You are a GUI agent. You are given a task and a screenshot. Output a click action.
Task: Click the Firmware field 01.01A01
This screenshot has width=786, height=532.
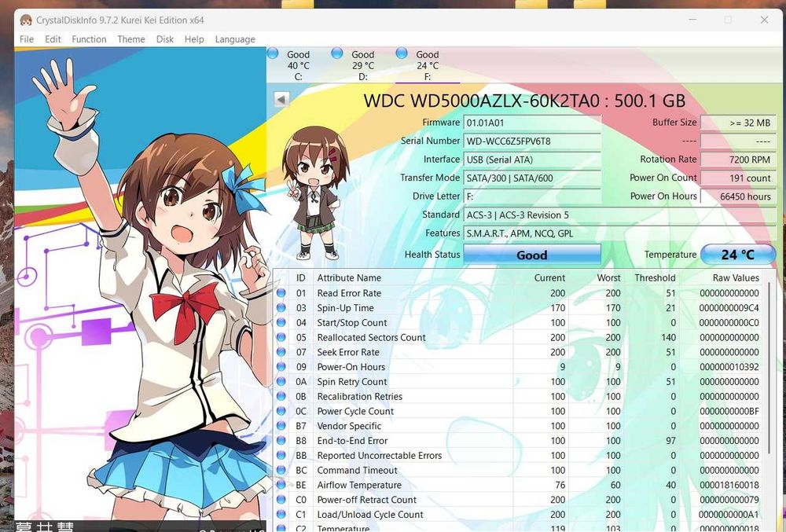[532, 123]
